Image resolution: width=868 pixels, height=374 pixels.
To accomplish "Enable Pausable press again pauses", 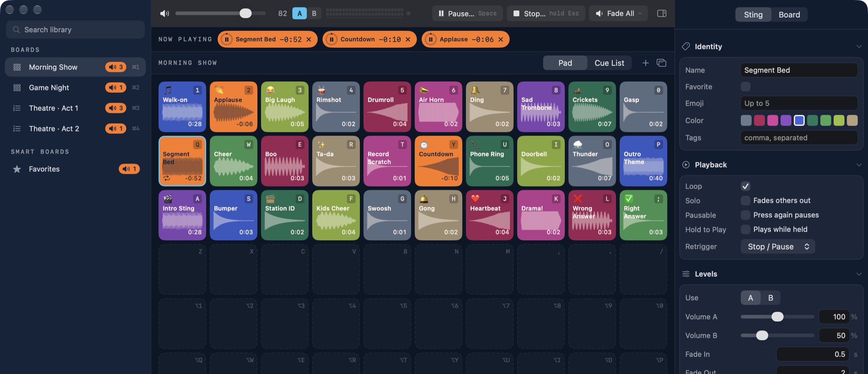I will [x=745, y=215].
